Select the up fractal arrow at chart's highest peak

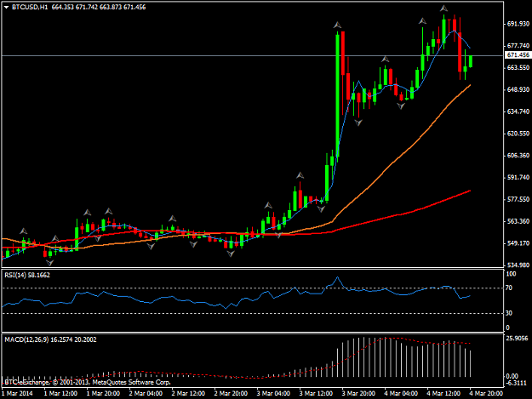[443, 9]
